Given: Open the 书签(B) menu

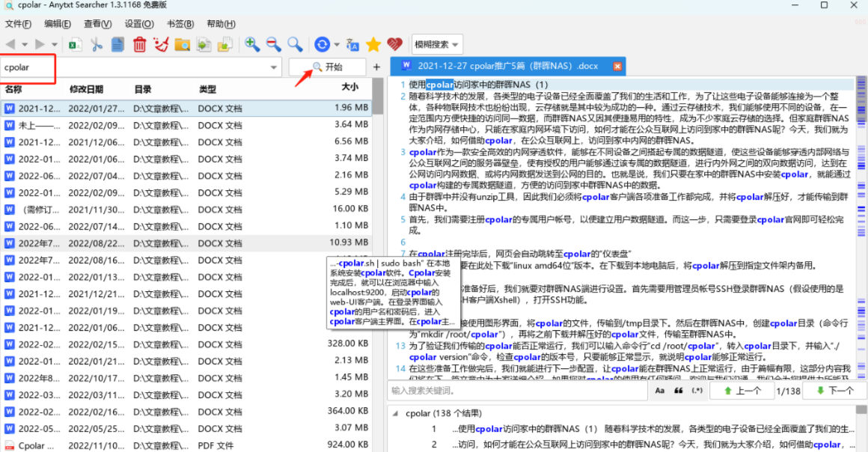Looking at the screenshot, I should point(180,24).
